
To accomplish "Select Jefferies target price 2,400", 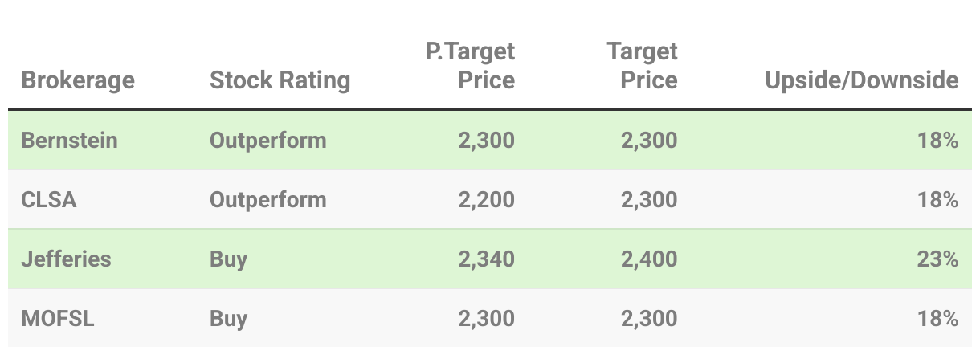I will pos(649,259).
